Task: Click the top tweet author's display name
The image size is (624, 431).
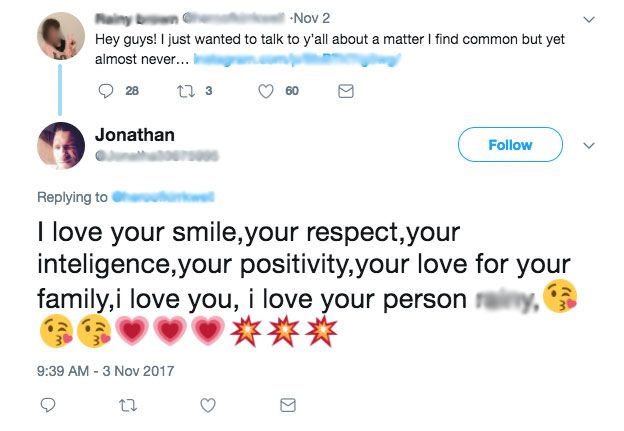Action: (136, 18)
